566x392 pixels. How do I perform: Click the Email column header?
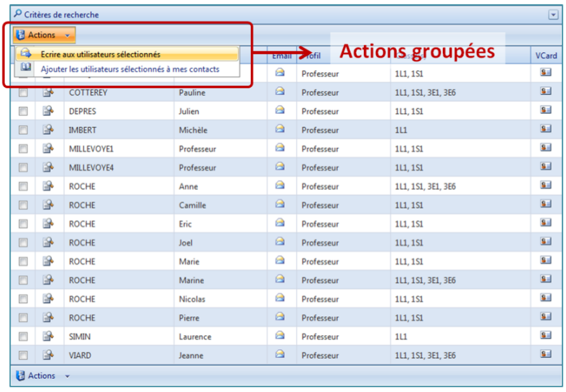point(282,56)
